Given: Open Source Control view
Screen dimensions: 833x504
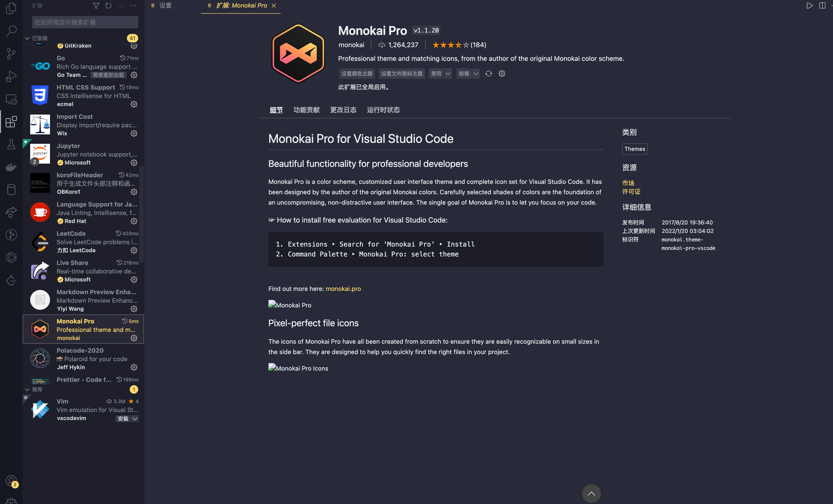Looking at the screenshot, I should (x=11, y=53).
